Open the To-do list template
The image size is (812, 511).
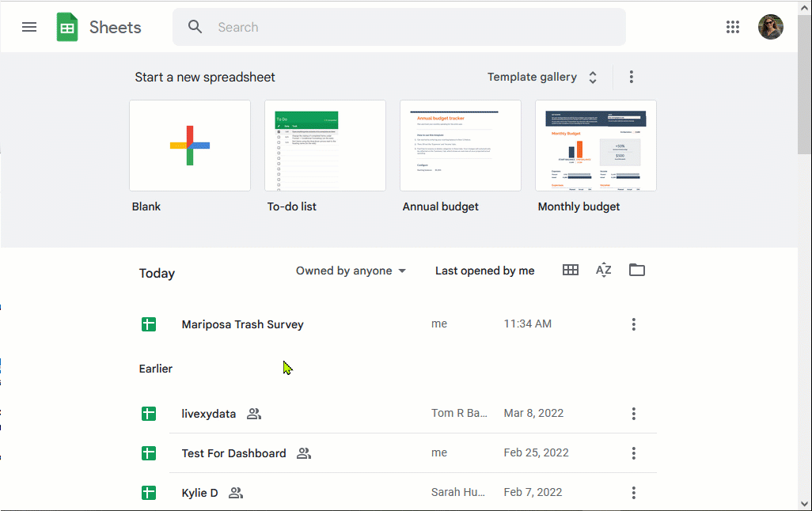(x=325, y=146)
